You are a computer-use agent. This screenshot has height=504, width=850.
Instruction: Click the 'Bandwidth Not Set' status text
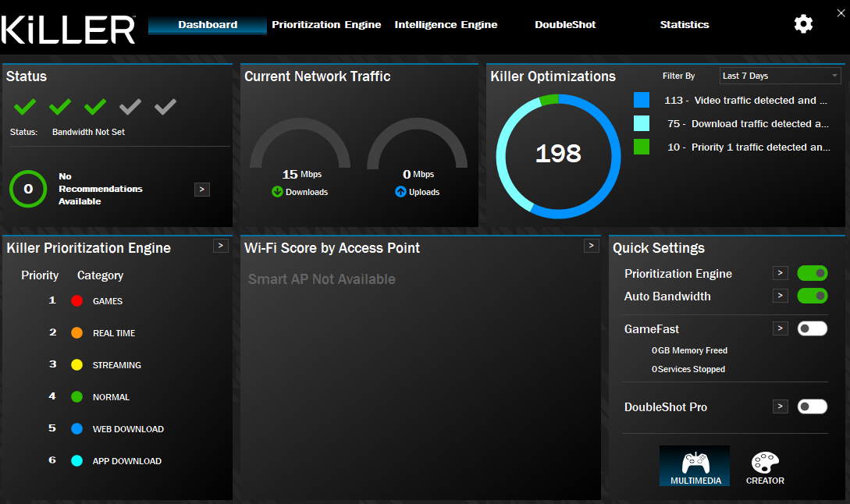88,132
